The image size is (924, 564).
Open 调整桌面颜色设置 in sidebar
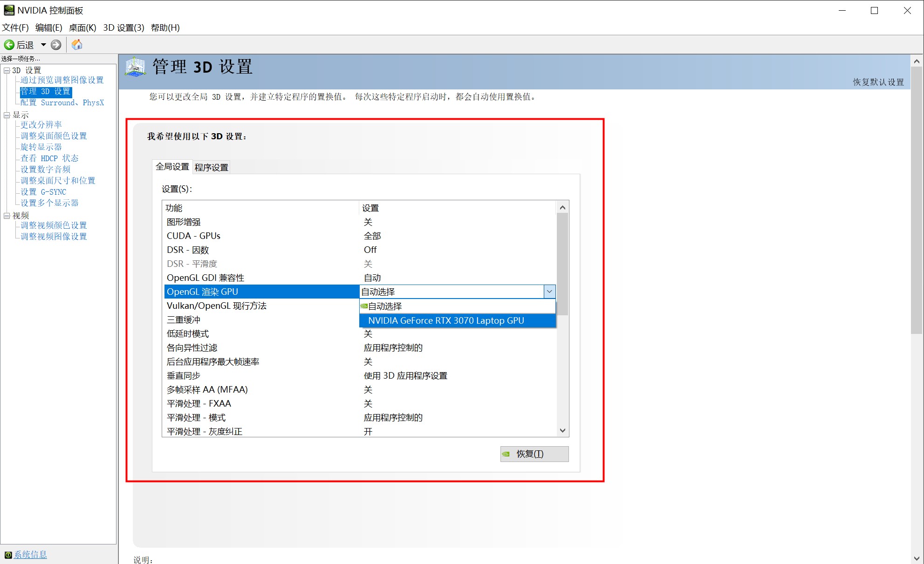54,136
